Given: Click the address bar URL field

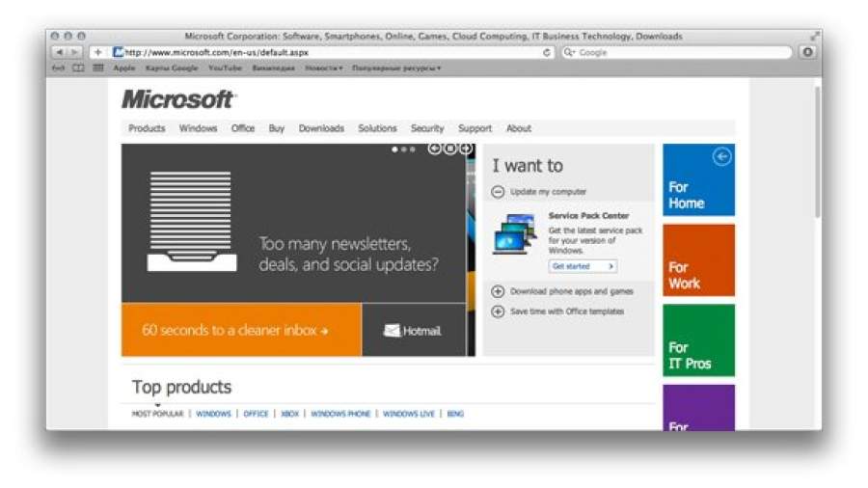Looking at the screenshot, I should (332, 53).
